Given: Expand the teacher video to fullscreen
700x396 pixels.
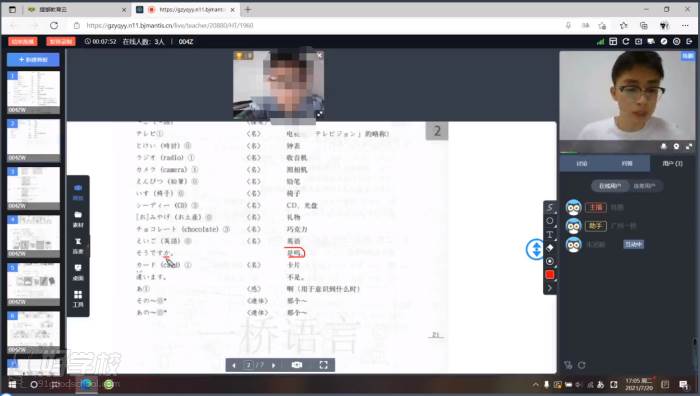Looking at the screenshot, I should pyautogui.click(x=689, y=146).
